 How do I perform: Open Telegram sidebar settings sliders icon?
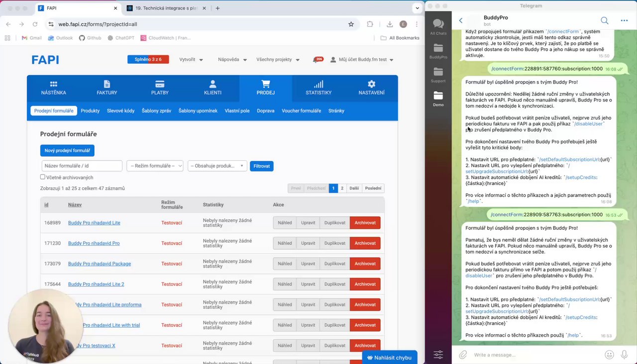coord(438,355)
